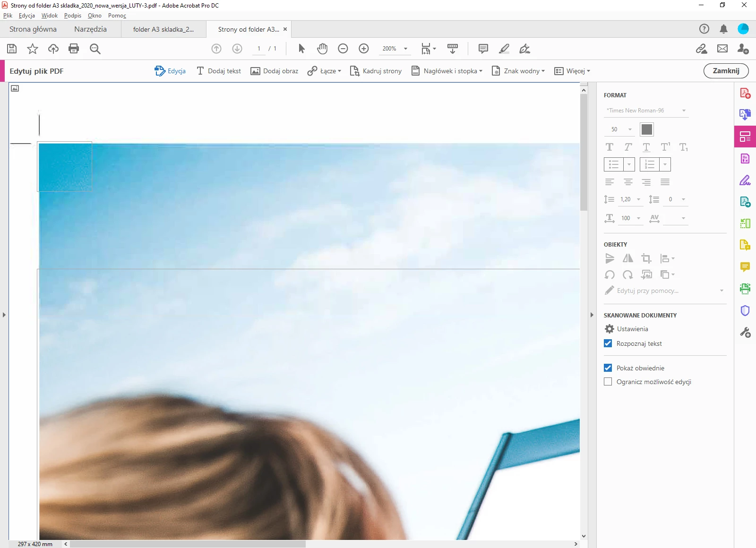Replace the image in Obiekty panel
This screenshot has height=548, width=756.
(646, 274)
